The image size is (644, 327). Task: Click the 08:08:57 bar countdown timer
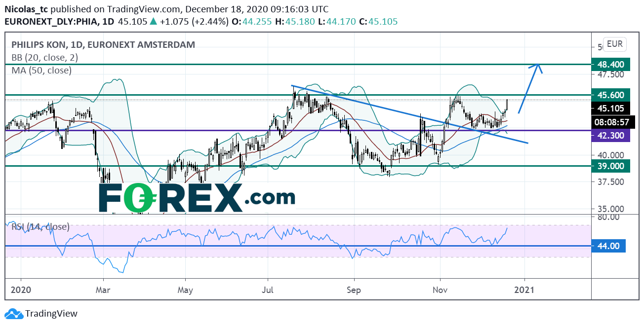coord(610,121)
